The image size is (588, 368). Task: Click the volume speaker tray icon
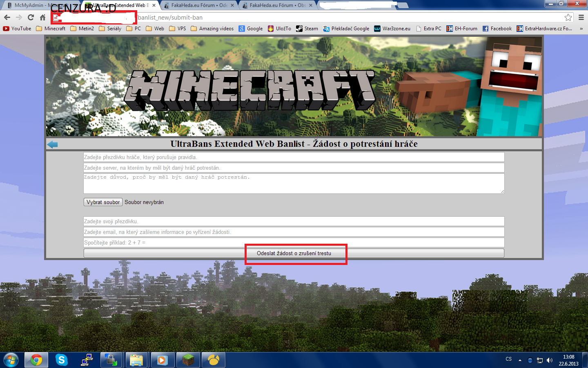[x=550, y=360]
